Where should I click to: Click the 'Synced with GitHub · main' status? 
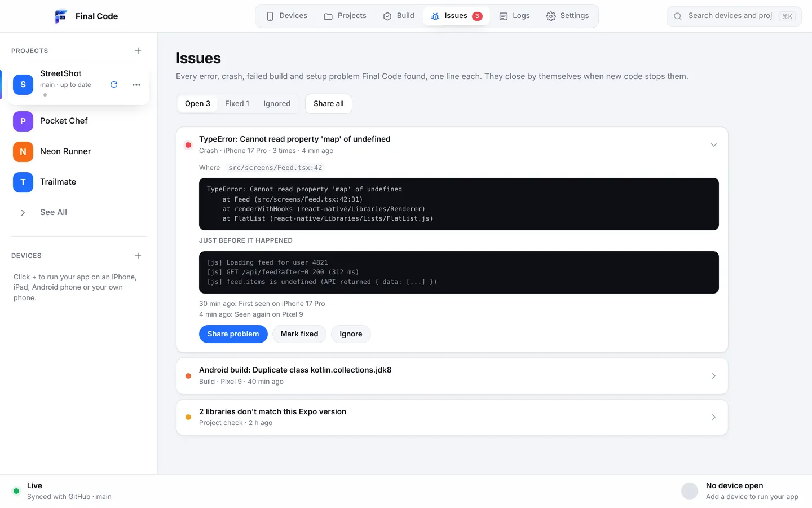click(x=69, y=497)
